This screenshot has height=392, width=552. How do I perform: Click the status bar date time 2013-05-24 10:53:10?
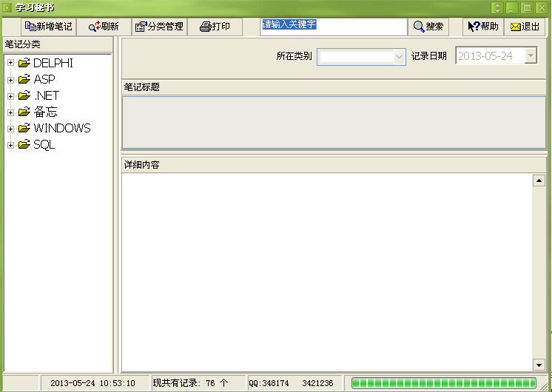(92, 383)
